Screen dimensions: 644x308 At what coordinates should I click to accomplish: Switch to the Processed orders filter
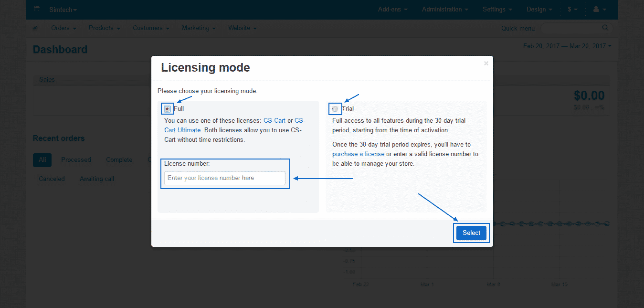76,159
